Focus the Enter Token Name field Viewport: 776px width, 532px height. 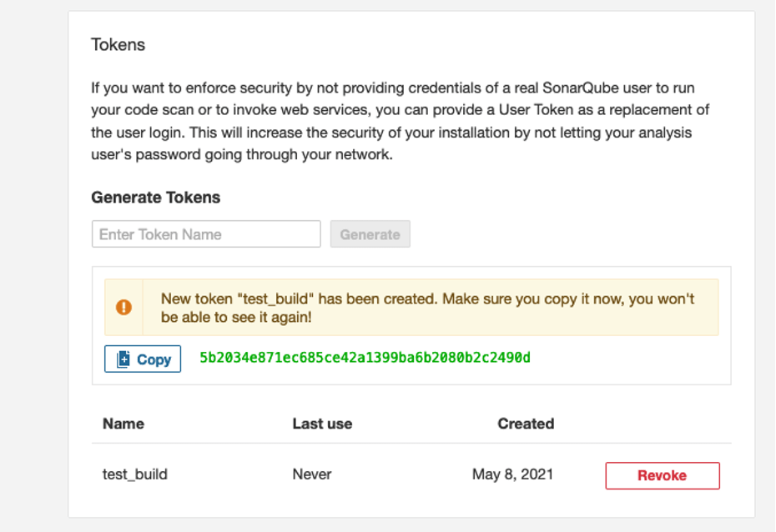coord(206,233)
